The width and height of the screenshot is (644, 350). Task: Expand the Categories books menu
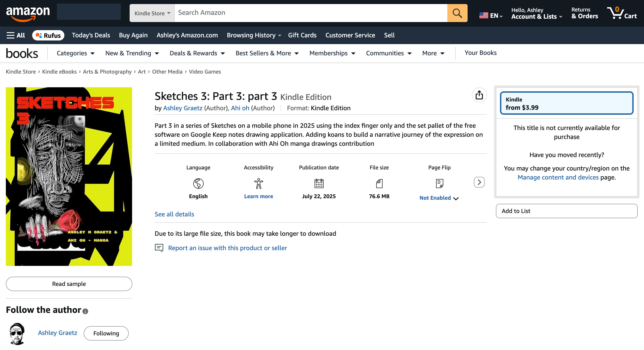point(75,53)
